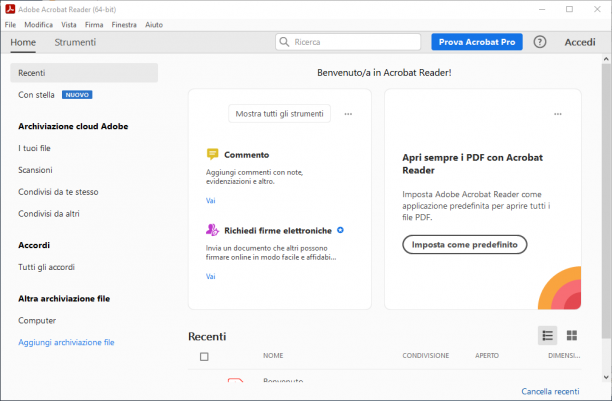The height and width of the screenshot is (401, 612).
Task: Click Imposta come predefinito button
Action: 464,244
